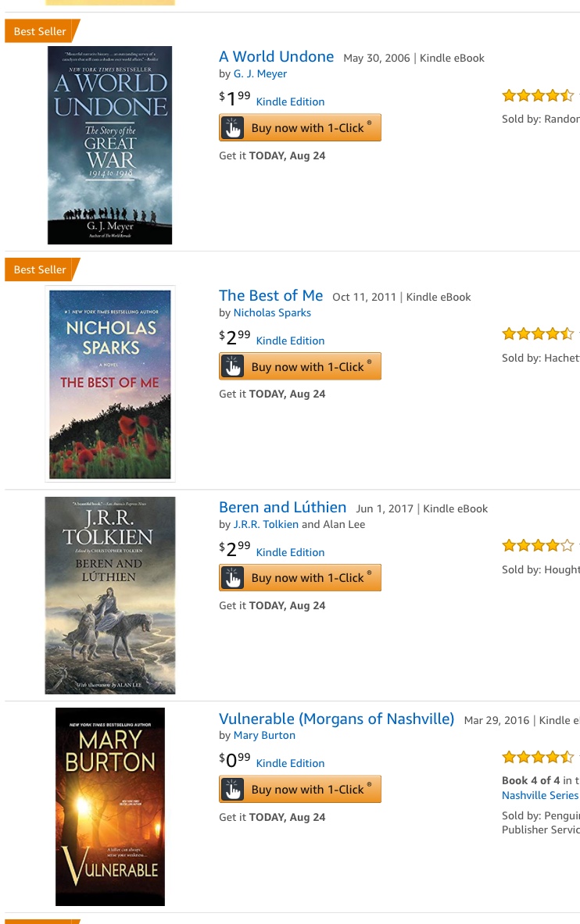Click the Best Seller badge above A World Undone

41,31
